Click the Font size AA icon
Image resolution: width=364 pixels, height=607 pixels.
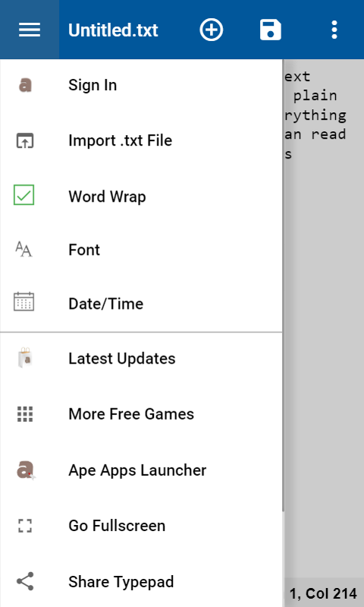24,249
